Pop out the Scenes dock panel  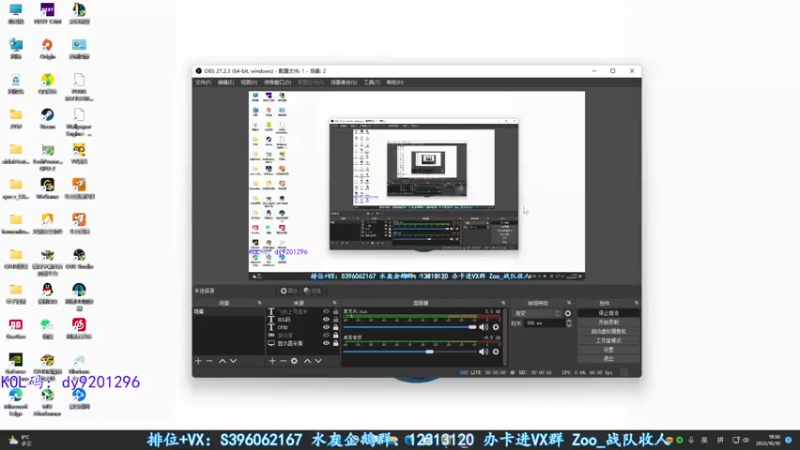tap(259, 303)
